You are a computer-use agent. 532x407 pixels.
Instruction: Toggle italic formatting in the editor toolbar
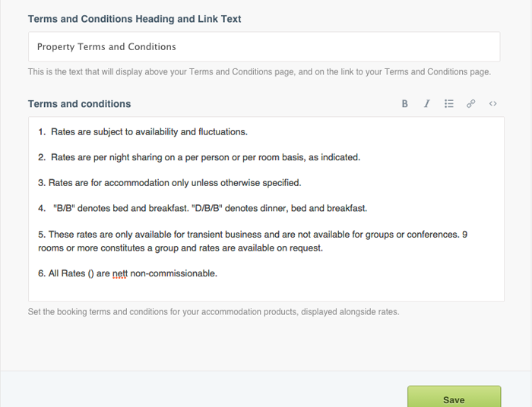click(427, 104)
